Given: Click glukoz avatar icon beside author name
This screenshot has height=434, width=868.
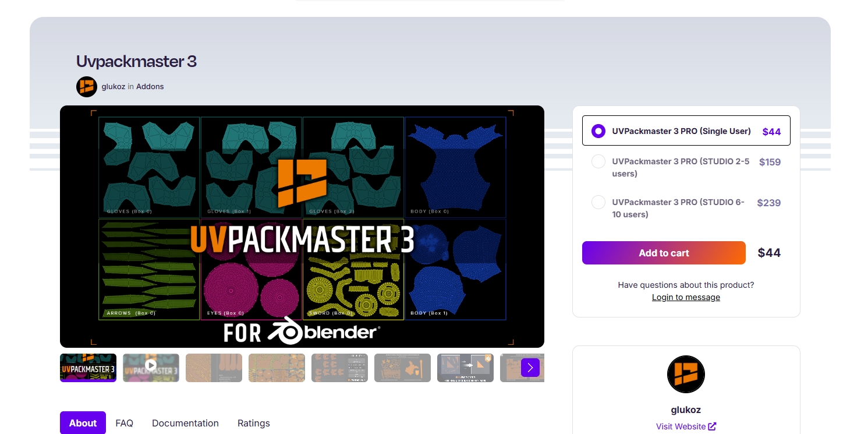Looking at the screenshot, I should (86, 87).
